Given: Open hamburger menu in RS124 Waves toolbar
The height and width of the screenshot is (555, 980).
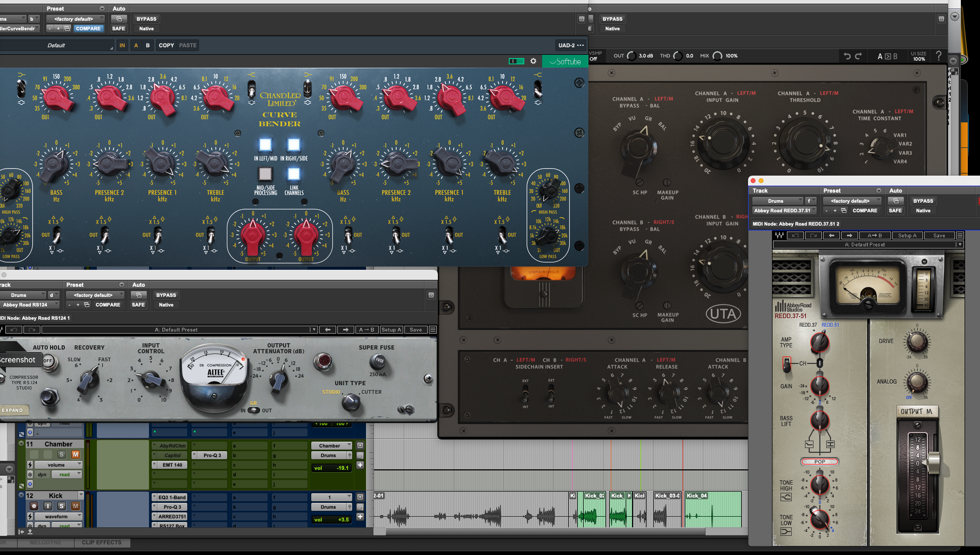Looking at the screenshot, I should 433,329.
